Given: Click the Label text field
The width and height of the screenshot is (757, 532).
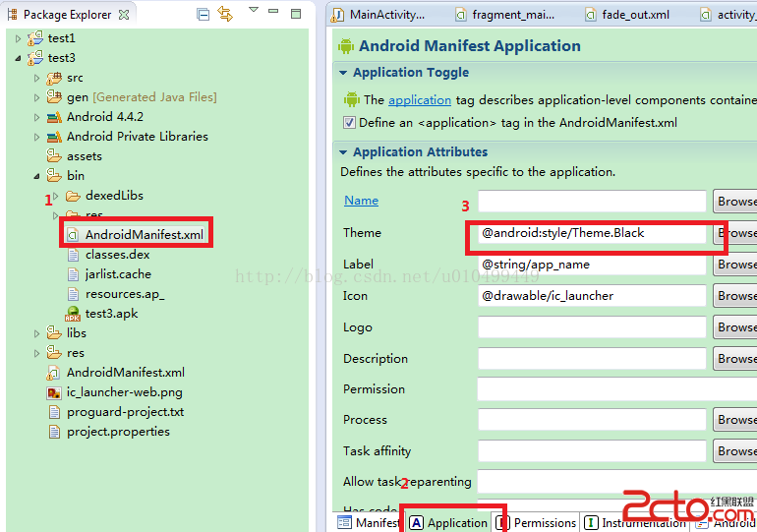Looking at the screenshot, I should click(592, 265).
